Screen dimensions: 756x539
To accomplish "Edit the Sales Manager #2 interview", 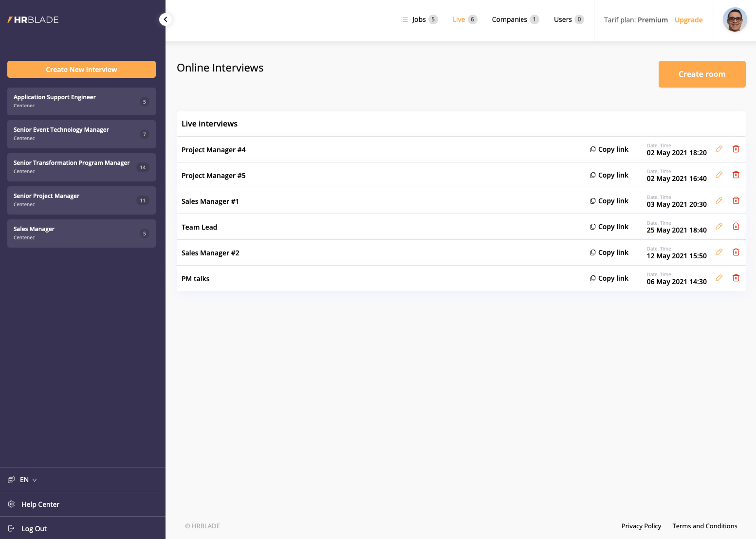I will [719, 252].
